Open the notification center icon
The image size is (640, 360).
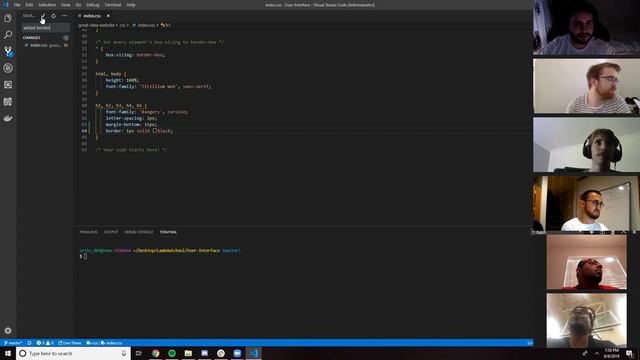point(629,353)
